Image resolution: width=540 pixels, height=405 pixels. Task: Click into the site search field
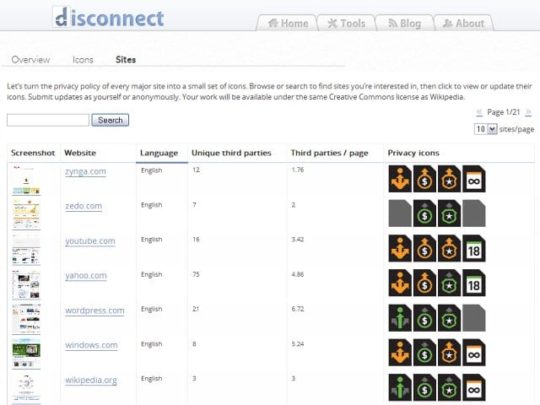48,120
